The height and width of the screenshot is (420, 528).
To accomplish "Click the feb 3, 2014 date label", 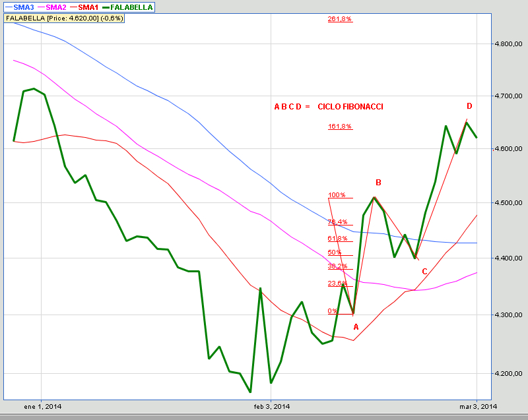I will click(x=272, y=407).
